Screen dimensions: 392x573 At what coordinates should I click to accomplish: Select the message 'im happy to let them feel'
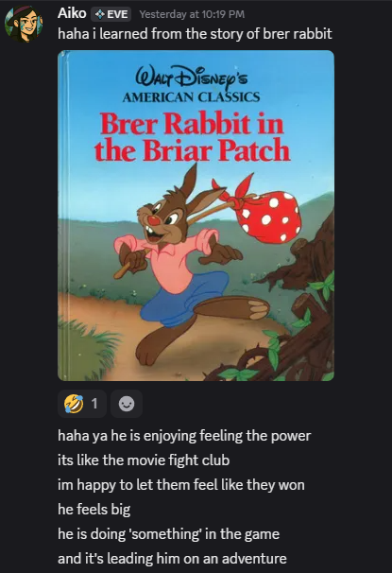click(181, 485)
